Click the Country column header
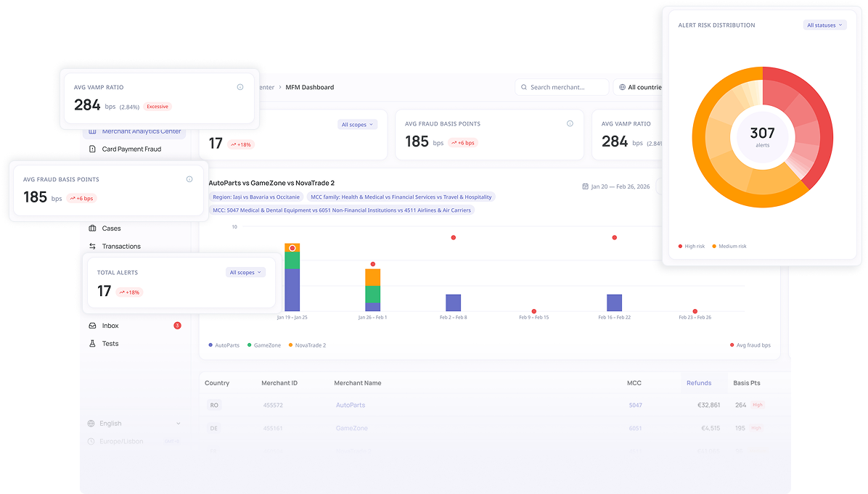 coord(217,383)
